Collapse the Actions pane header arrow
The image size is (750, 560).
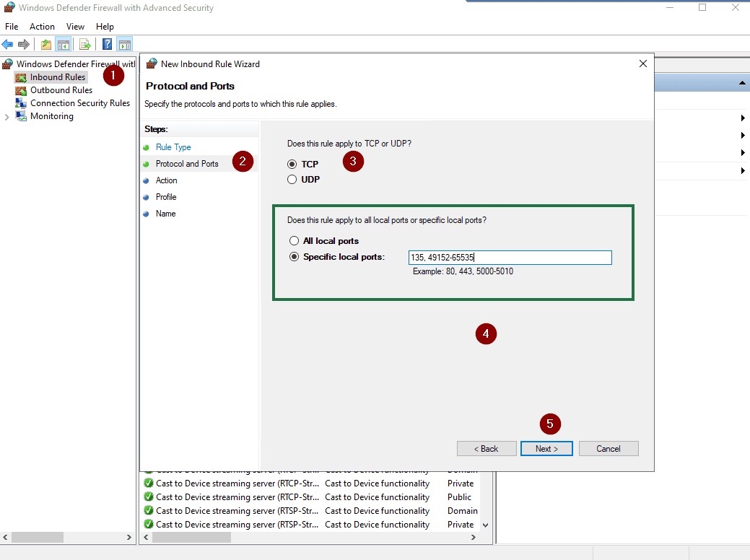click(x=742, y=84)
